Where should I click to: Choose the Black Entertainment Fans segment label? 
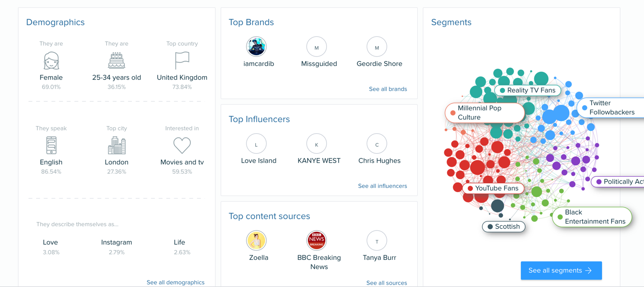pos(592,217)
